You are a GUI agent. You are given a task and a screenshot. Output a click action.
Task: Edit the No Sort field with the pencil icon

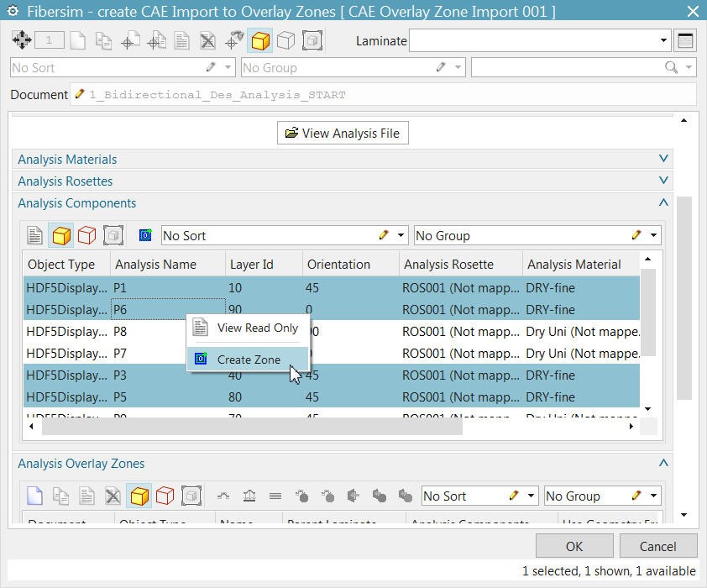384,235
